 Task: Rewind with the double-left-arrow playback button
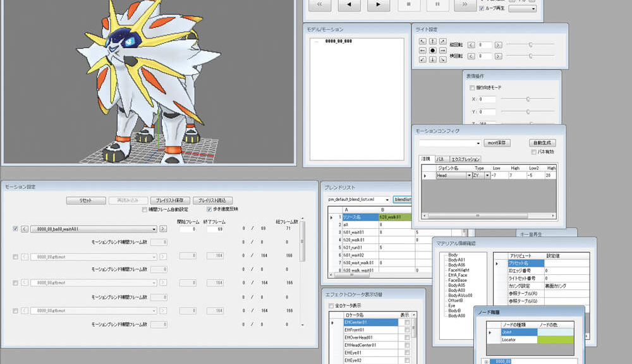pos(320,5)
